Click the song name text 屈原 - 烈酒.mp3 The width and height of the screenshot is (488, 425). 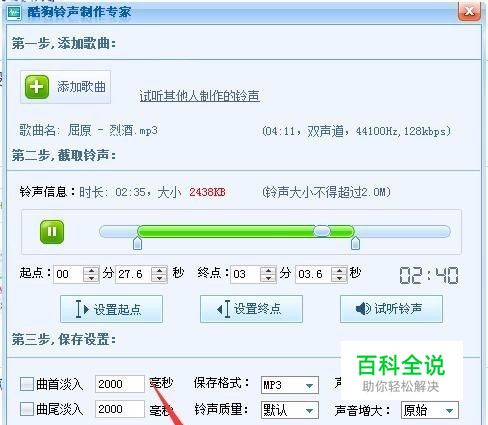click(x=113, y=130)
